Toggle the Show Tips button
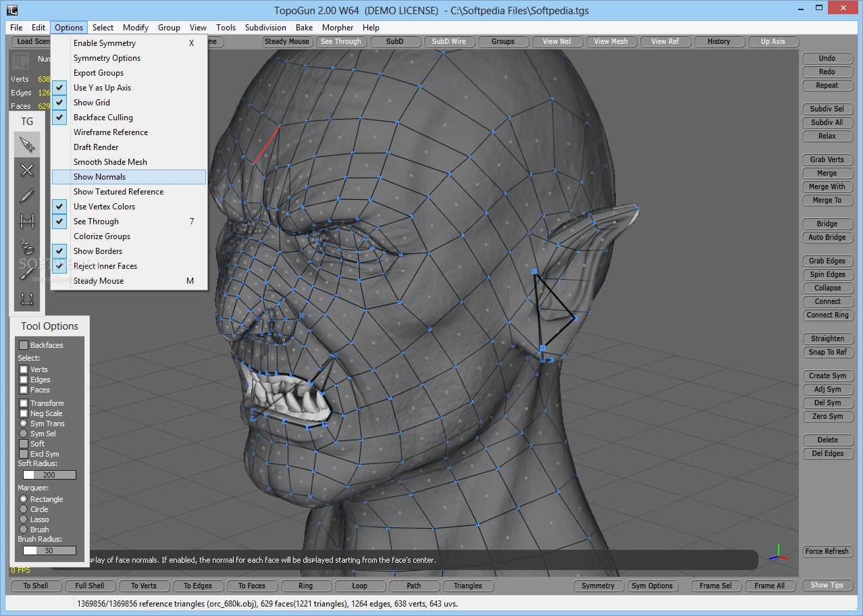The width and height of the screenshot is (863, 616). (x=827, y=585)
